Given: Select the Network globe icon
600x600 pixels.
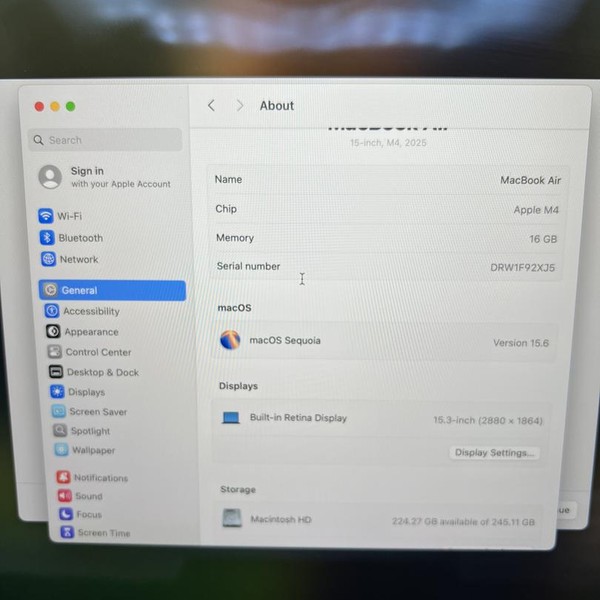Looking at the screenshot, I should pyautogui.click(x=49, y=259).
